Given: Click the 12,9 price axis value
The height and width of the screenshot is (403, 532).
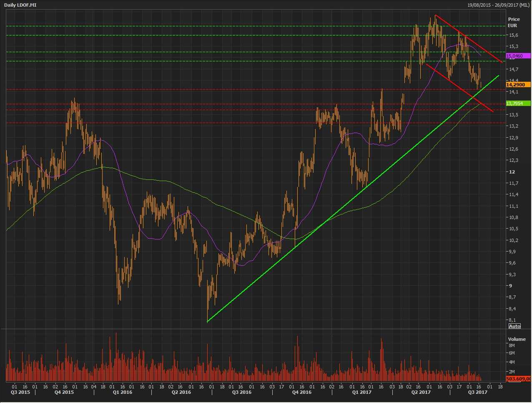Looking at the screenshot, I should [513, 138].
